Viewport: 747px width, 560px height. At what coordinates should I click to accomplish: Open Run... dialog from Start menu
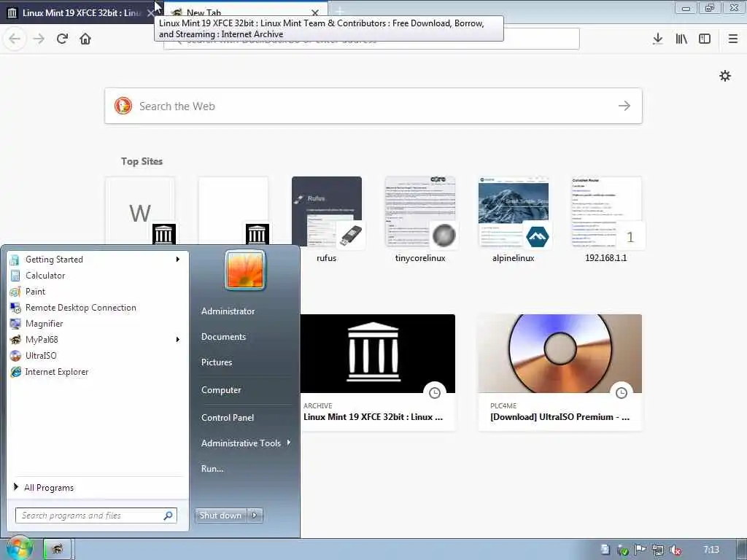(212, 469)
